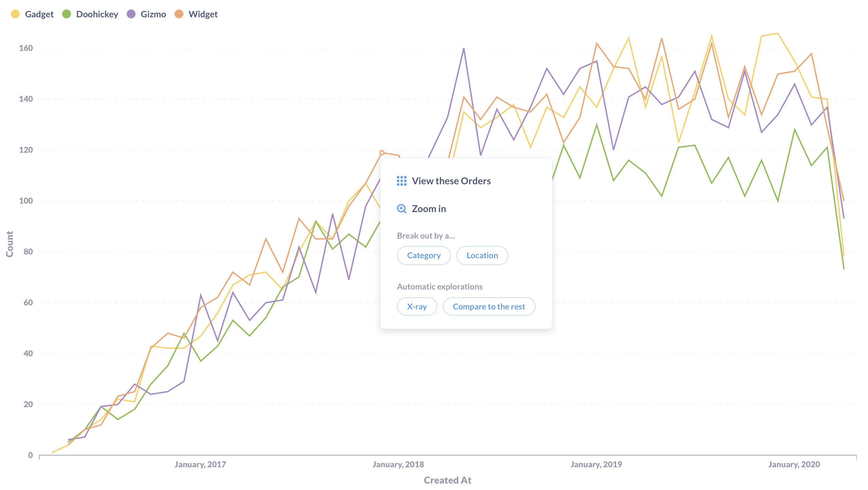Click the highlighted Widget data point circle
Screen dimensions: 868x490
(382, 153)
